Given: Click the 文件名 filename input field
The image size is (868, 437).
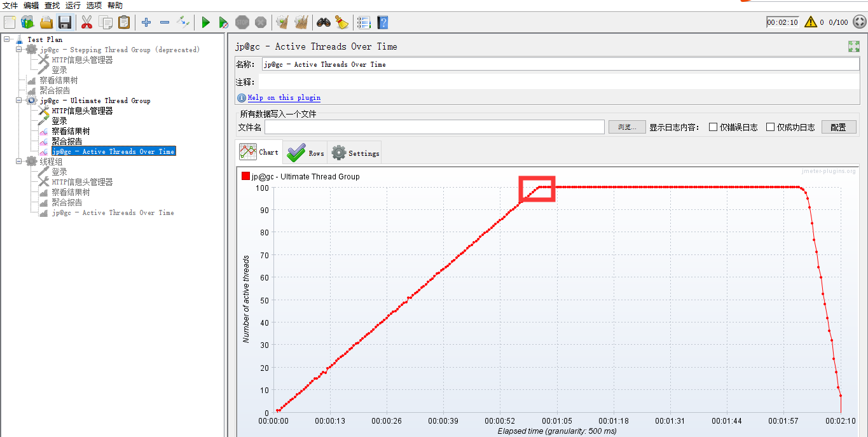Looking at the screenshot, I should pyautogui.click(x=434, y=127).
